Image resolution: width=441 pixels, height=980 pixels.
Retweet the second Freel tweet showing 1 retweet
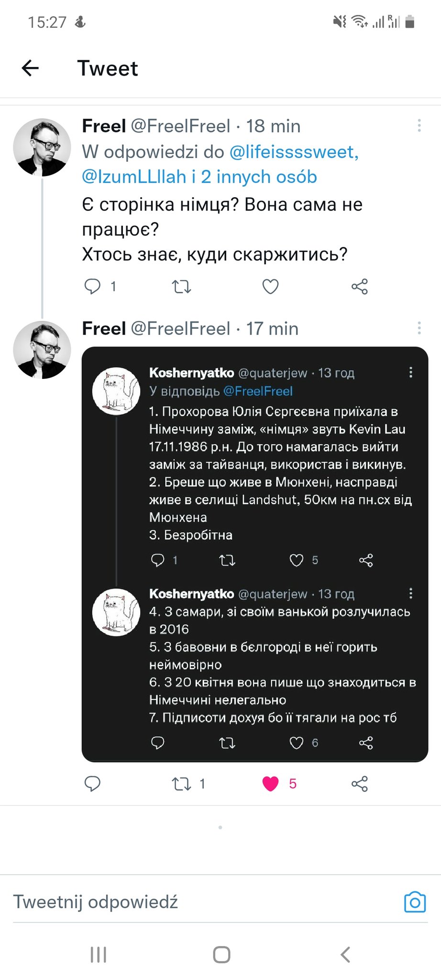(x=181, y=784)
